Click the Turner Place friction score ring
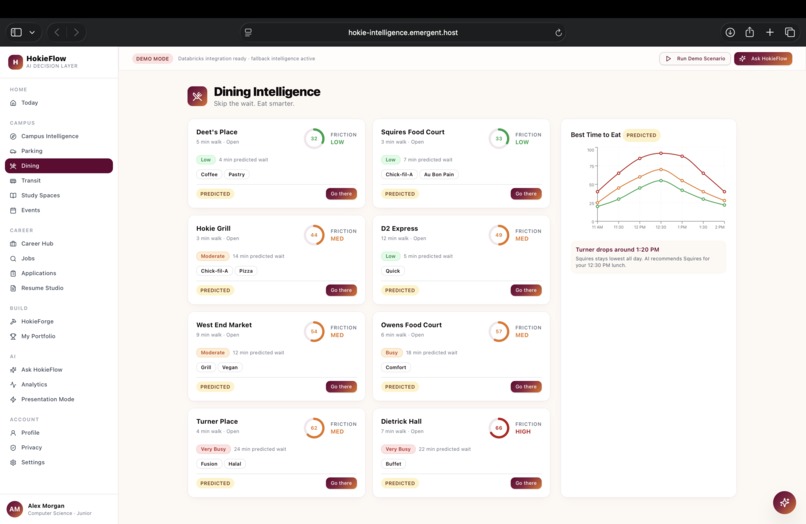806x524 pixels. click(314, 428)
